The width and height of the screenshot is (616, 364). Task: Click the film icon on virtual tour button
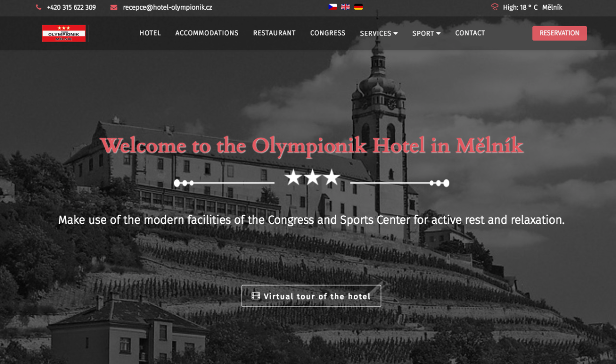(256, 296)
